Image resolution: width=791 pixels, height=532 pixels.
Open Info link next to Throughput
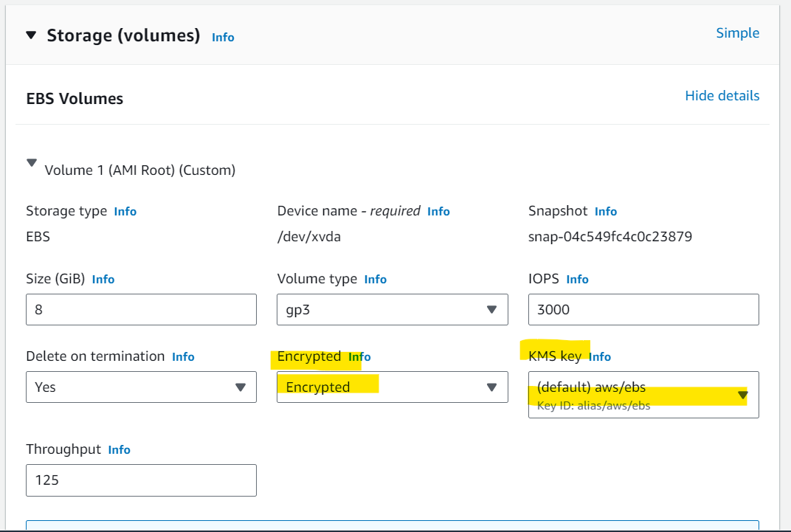coord(119,450)
